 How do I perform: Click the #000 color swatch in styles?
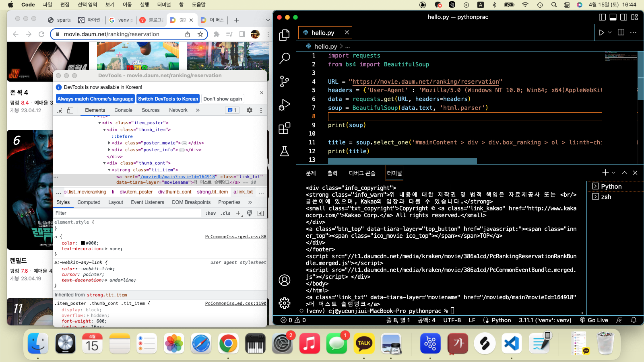tap(83, 243)
